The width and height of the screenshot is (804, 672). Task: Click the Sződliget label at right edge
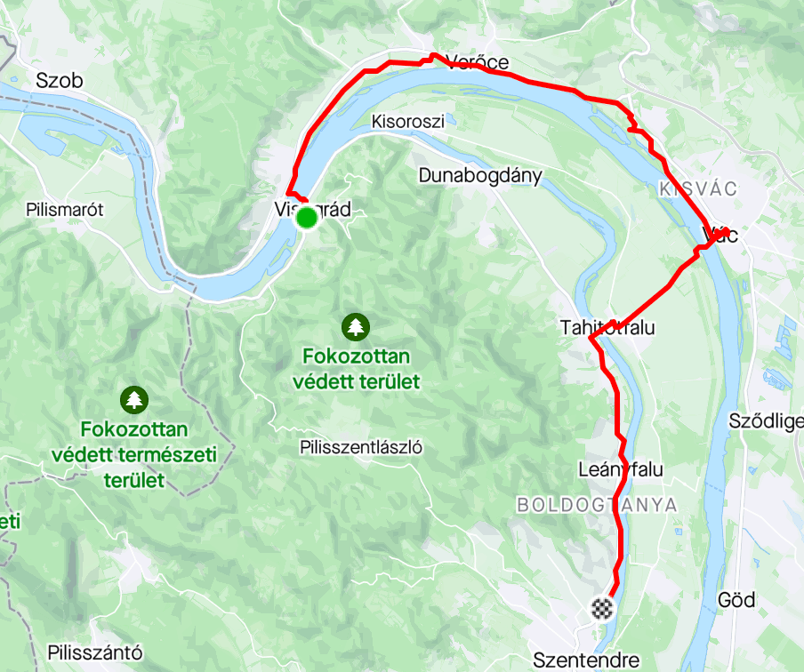pyautogui.click(x=766, y=421)
